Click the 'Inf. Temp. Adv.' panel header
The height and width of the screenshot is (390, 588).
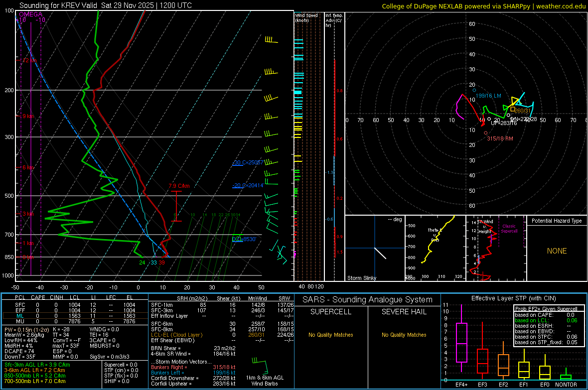(x=334, y=20)
